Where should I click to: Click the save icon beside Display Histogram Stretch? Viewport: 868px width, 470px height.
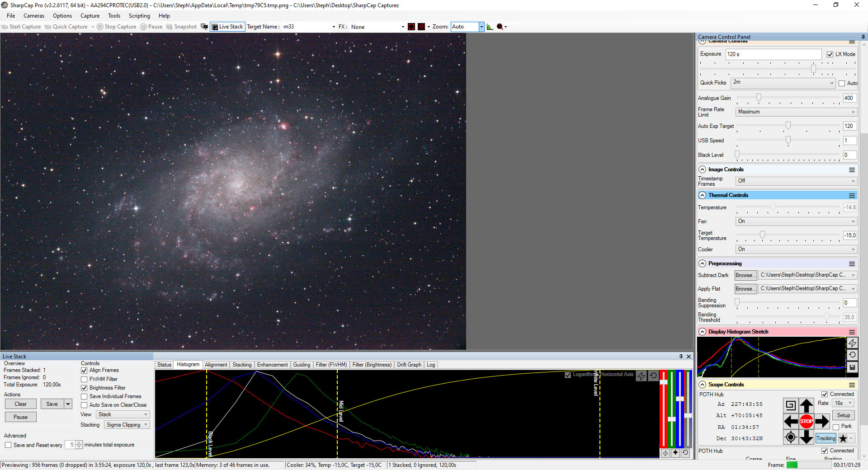pos(852,367)
